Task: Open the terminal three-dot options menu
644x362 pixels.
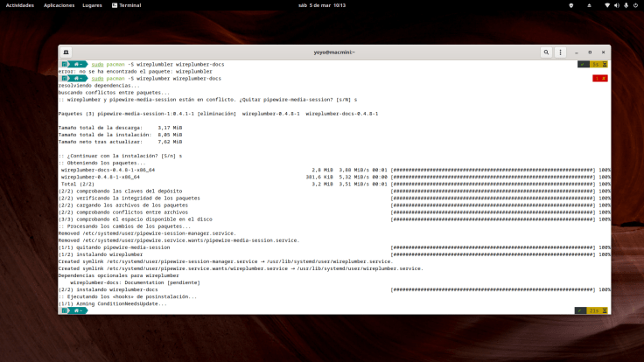Action: click(x=561, y=52)
